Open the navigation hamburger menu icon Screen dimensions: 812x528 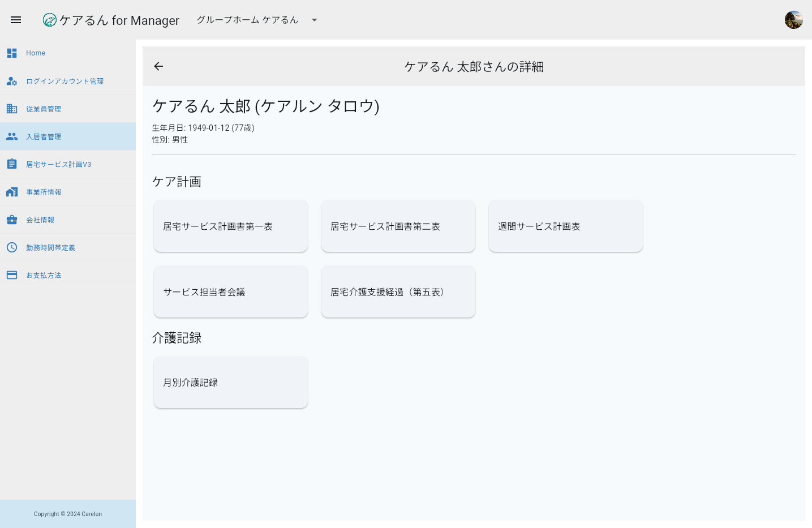tap(16, 20)
